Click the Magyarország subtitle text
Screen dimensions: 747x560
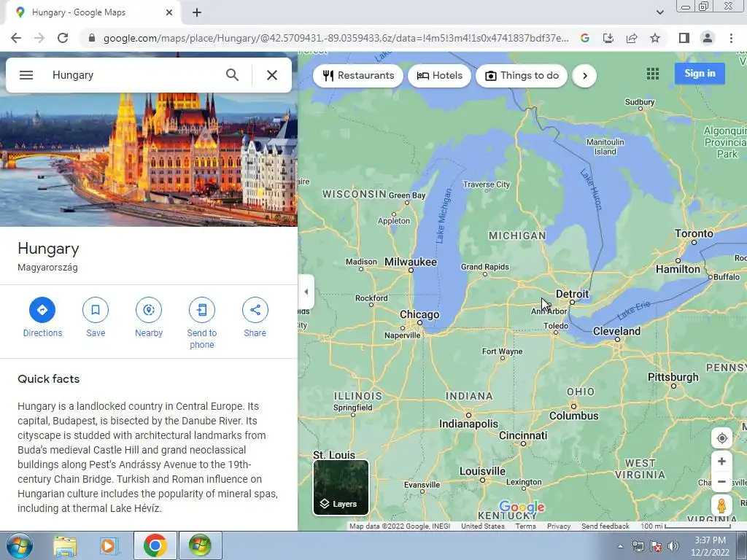click(x=47, y=268)
